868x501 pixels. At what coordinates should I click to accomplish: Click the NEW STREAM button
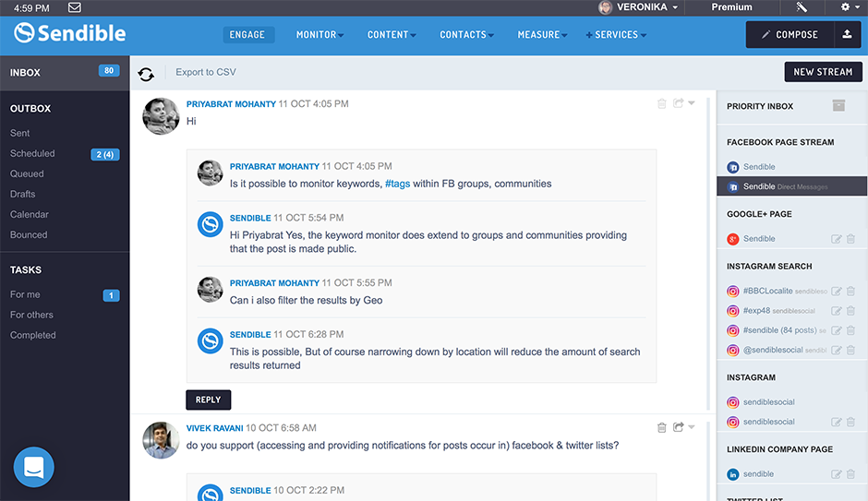(823, 72)
